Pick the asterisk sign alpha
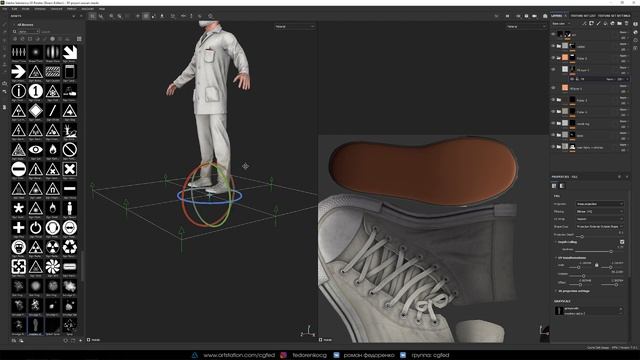This screenshot has width=640, height=360. 18,208
